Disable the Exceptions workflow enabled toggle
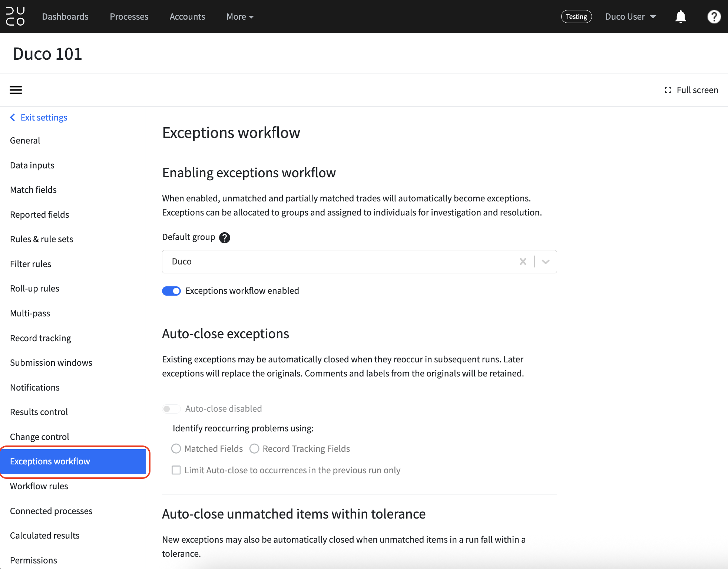 coord(171,291)
